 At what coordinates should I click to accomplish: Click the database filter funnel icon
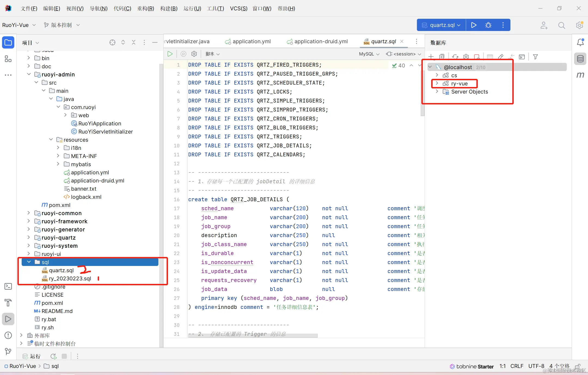click(x=535, y=57)
